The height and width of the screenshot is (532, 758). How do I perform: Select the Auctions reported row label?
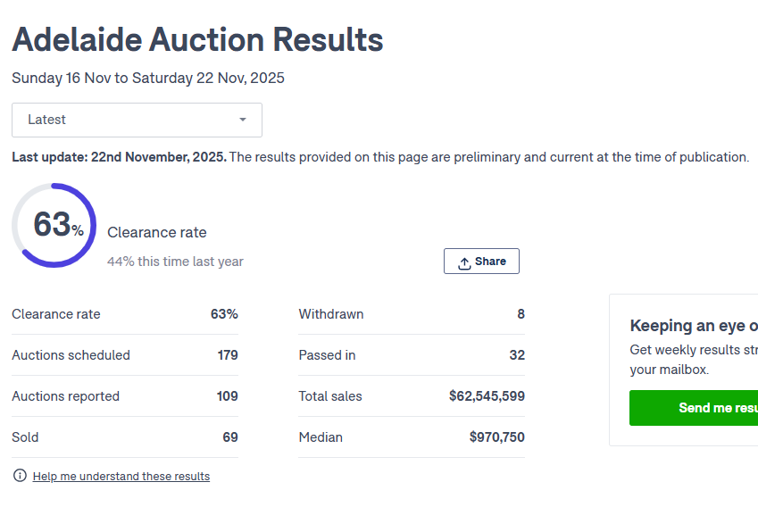click(65, 396)
